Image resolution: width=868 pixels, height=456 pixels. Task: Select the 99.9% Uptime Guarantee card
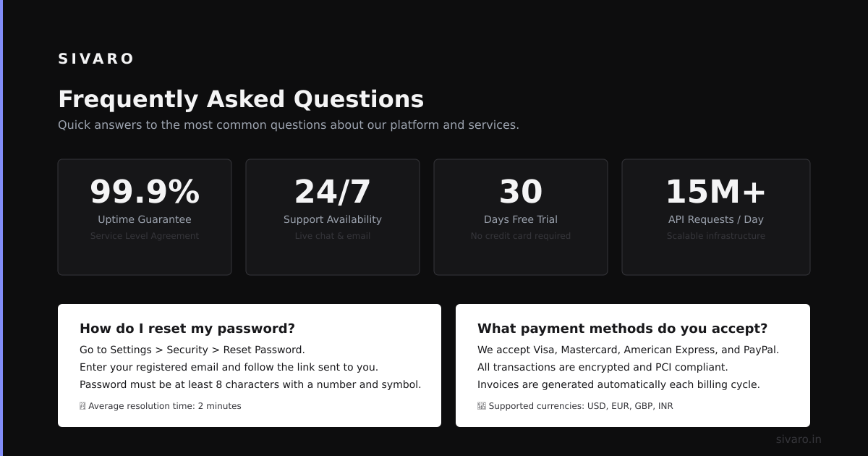pos(145,217)
